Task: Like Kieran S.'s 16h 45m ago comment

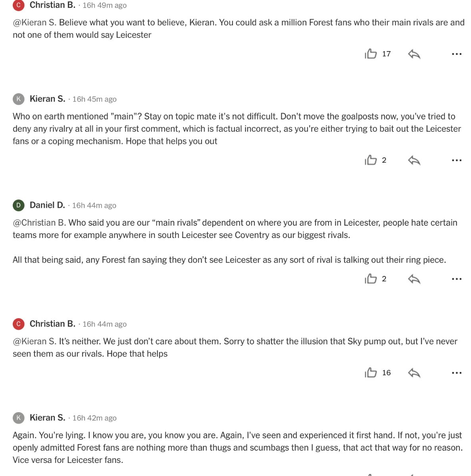Action: [x=371, y=160]
